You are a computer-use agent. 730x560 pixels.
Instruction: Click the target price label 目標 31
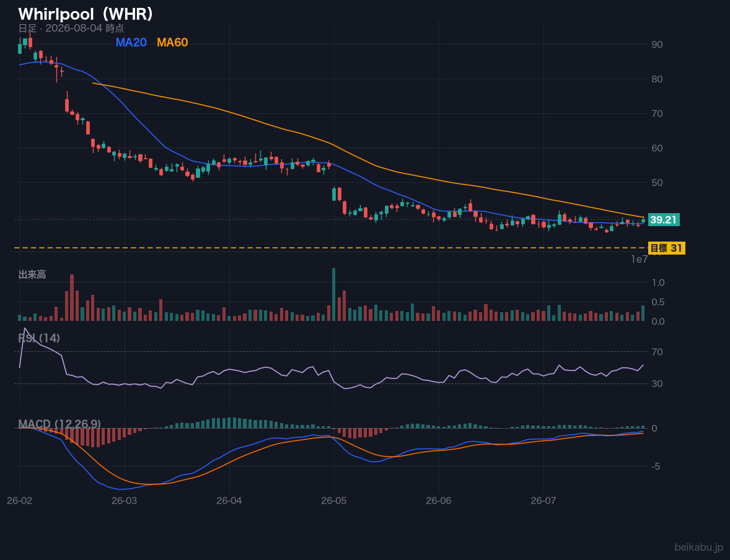coord(666,248)
